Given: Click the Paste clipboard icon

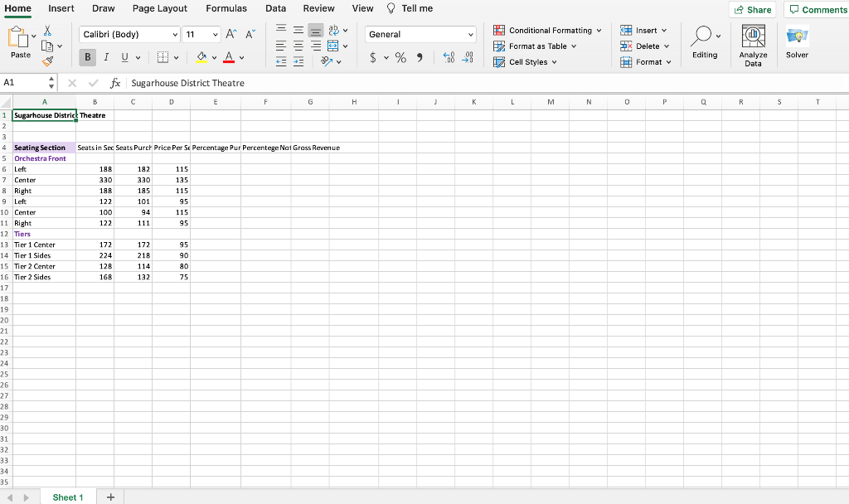Looking at the screenshot, I should click(18, 38).
